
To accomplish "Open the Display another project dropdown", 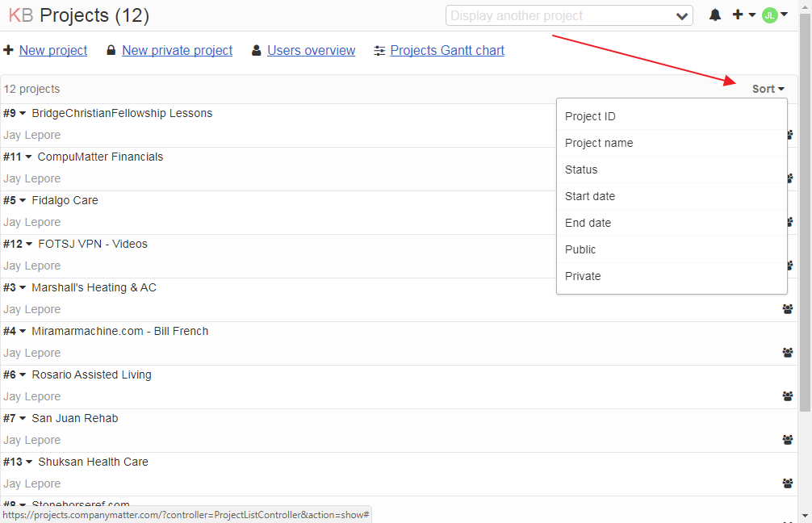I will (x=569, y=15).
